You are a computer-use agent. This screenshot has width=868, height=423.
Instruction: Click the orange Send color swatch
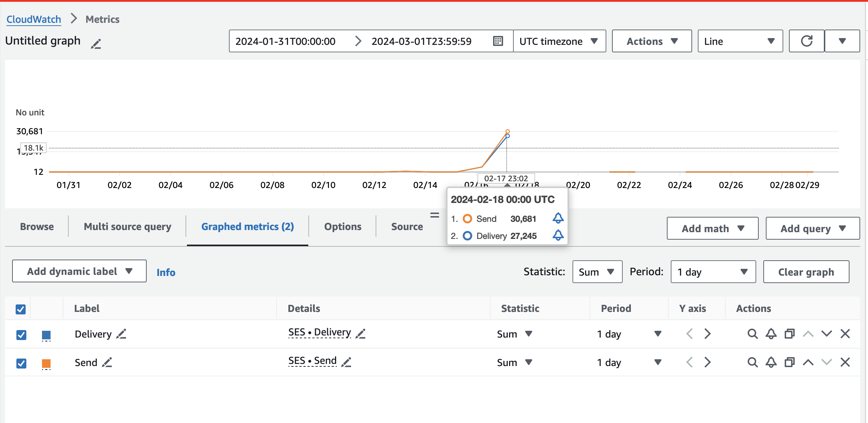(x=46, y=363)
